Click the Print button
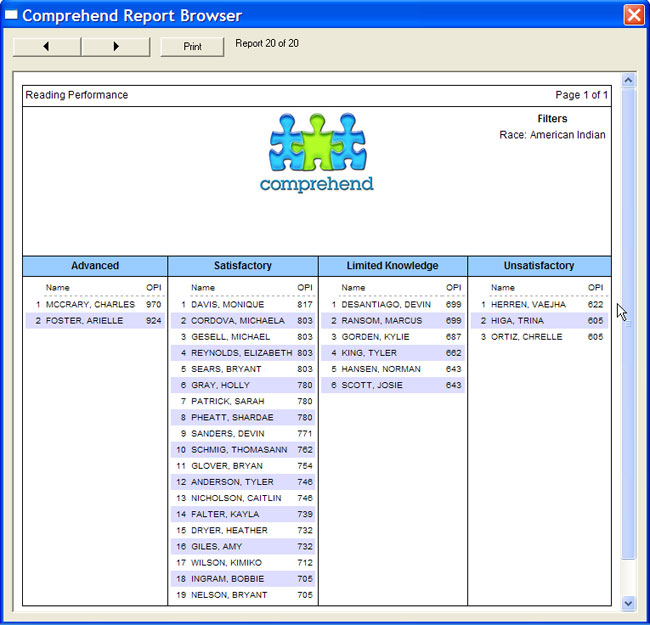 192,46
